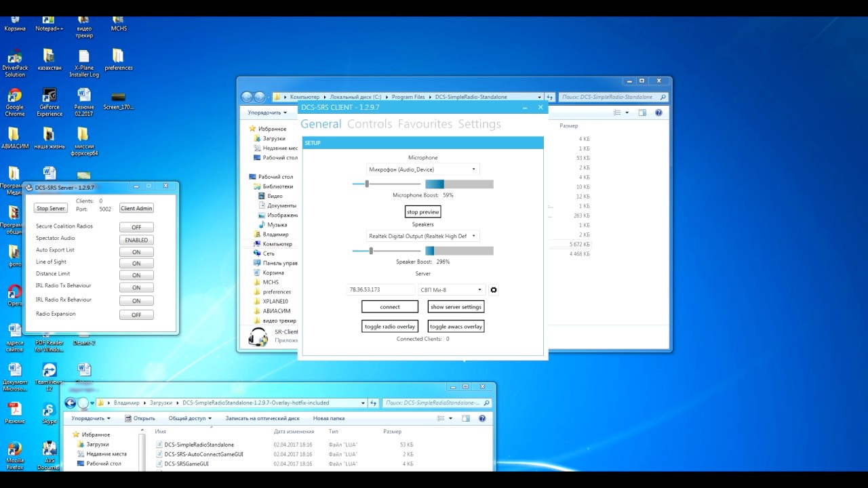Click the Microphone Boost slider handle

point(367,184)
